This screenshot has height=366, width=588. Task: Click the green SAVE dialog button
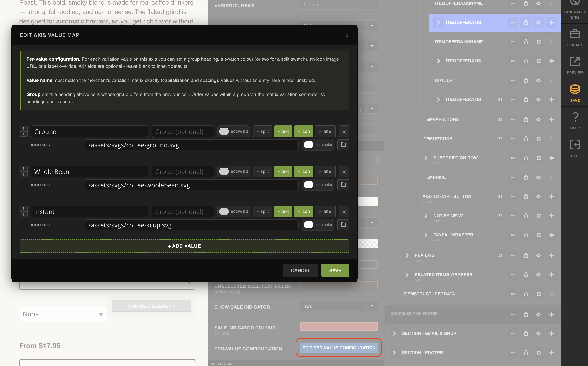(335, 270)
